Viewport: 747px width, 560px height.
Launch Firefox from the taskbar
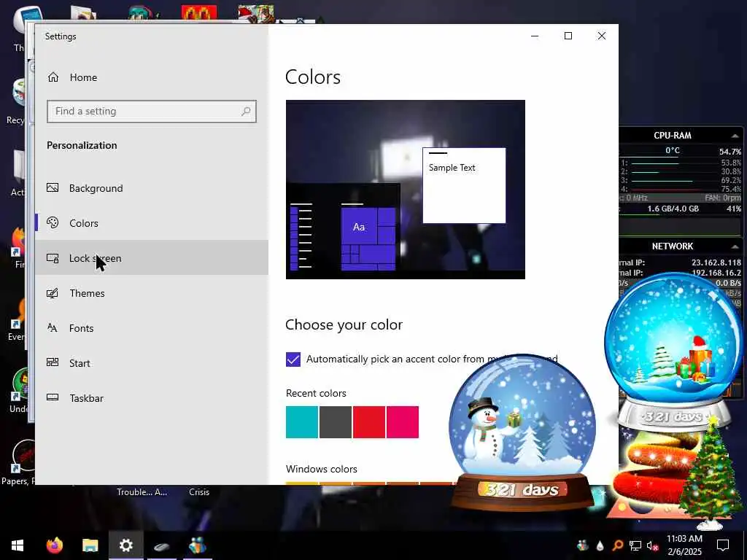click(x=54, y=545)
